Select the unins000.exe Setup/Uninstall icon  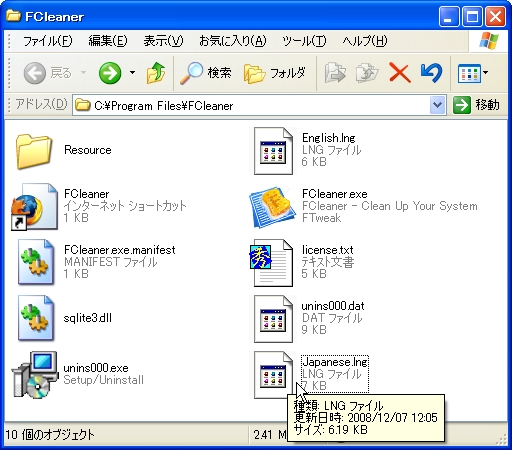[35, 374]
